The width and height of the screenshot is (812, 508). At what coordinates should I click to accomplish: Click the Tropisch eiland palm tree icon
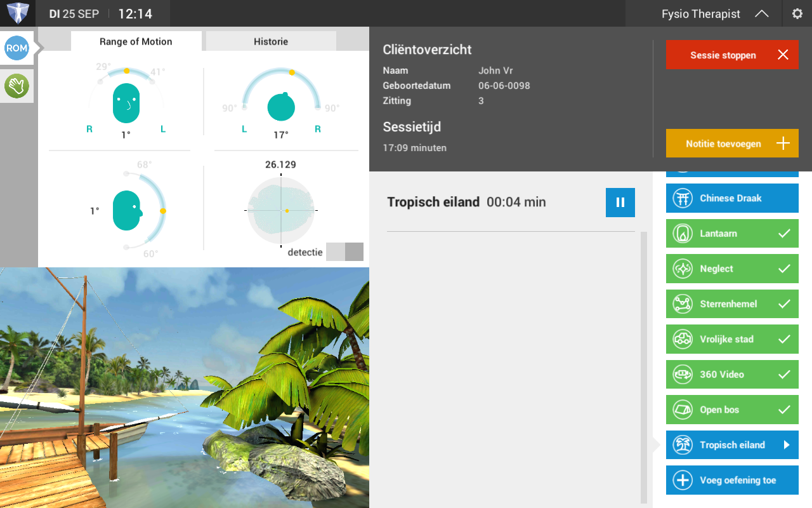click(683, 444)
